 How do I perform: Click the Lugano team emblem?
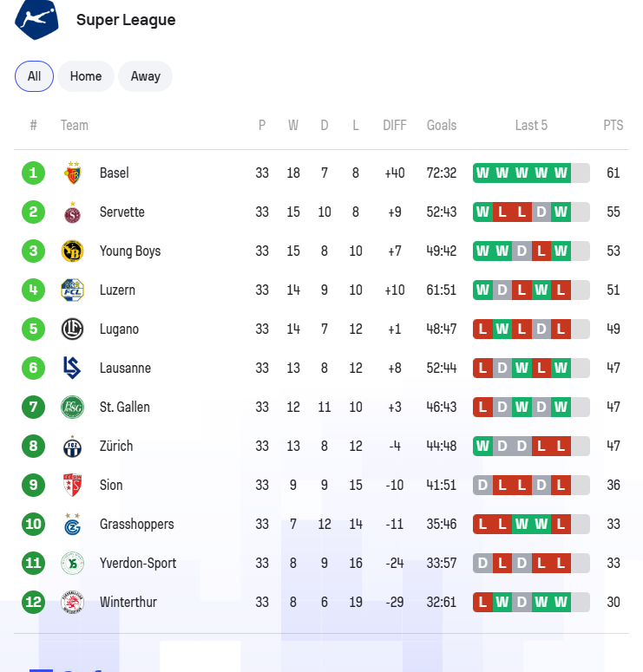tap(73, 329)
